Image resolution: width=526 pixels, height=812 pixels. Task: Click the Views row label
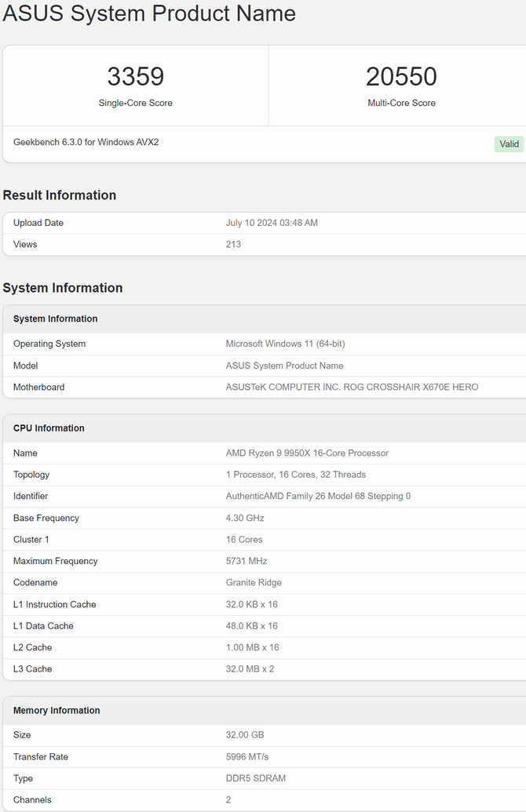25,245
